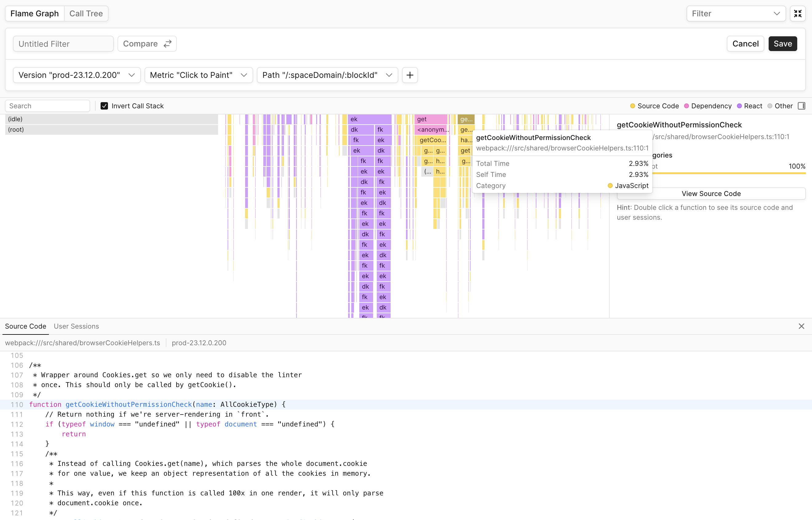Screen dimensions: 812x520
Task: Click the Source Code legend dot
Action: (x=632, y=106)
